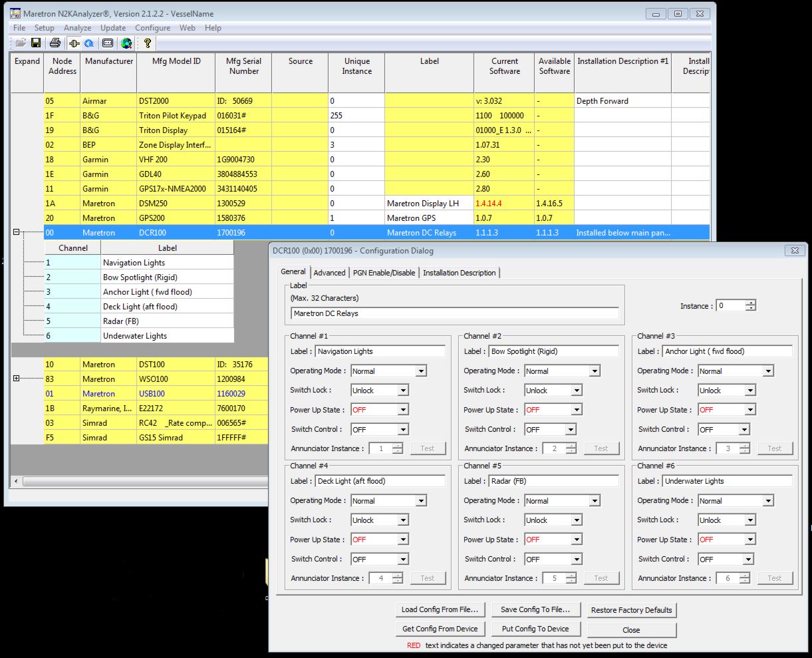Click the device configuration screen icon

click(x=108, y=43)
